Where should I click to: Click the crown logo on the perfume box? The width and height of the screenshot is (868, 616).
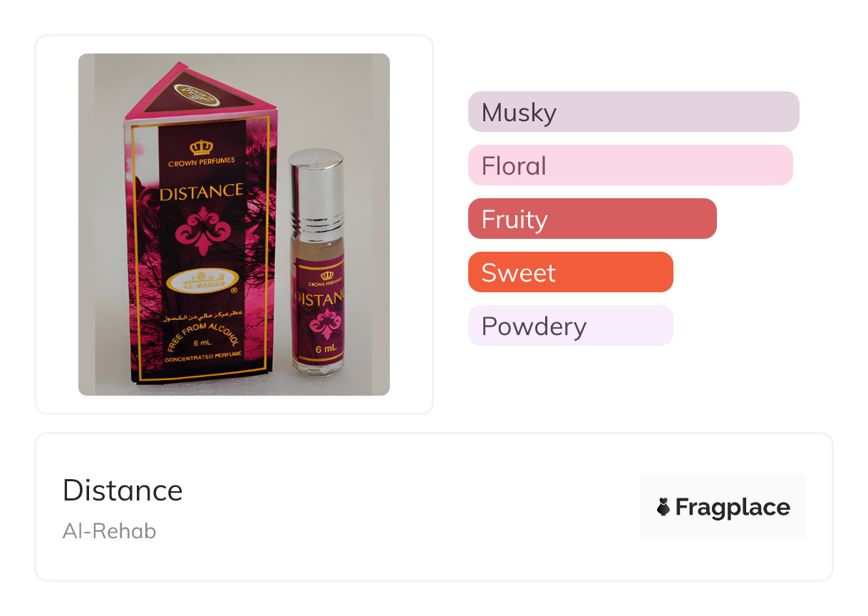[202, 148]
